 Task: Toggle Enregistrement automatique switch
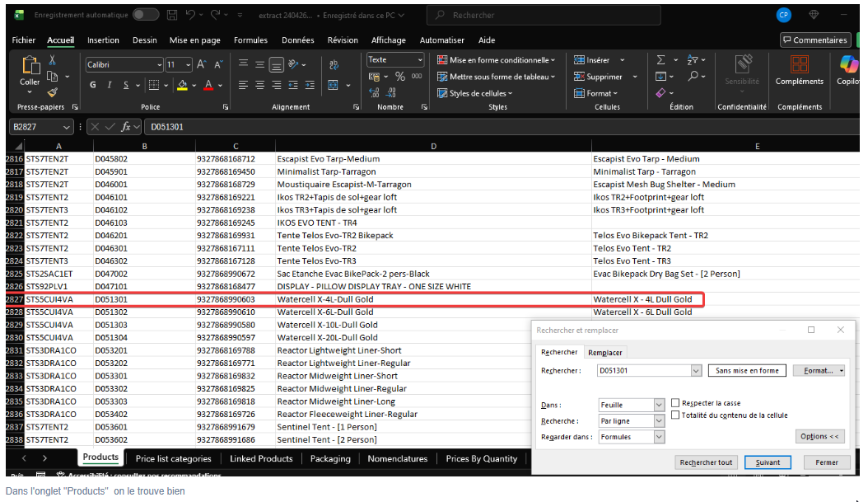point(146,15)
